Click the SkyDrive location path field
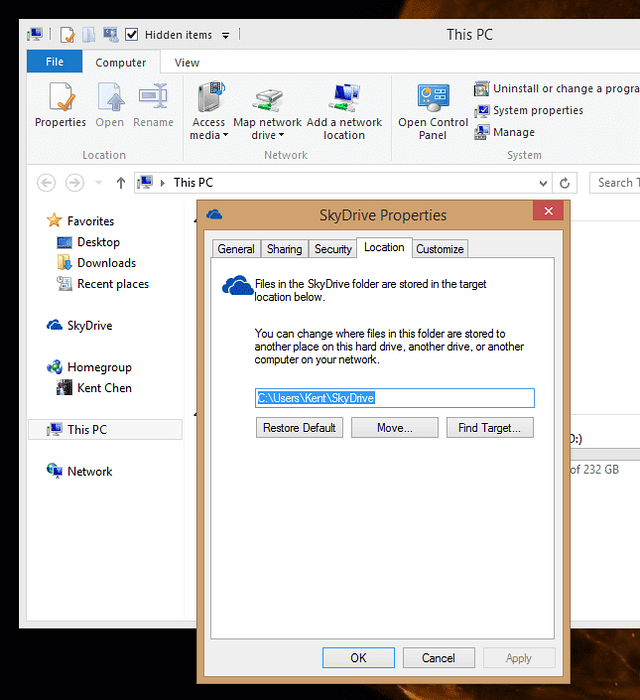This screenshot has height=700, width=640. click(x=394, y=398)
